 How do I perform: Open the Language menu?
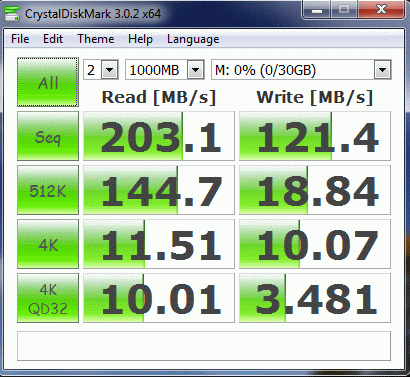click(193, 39)
